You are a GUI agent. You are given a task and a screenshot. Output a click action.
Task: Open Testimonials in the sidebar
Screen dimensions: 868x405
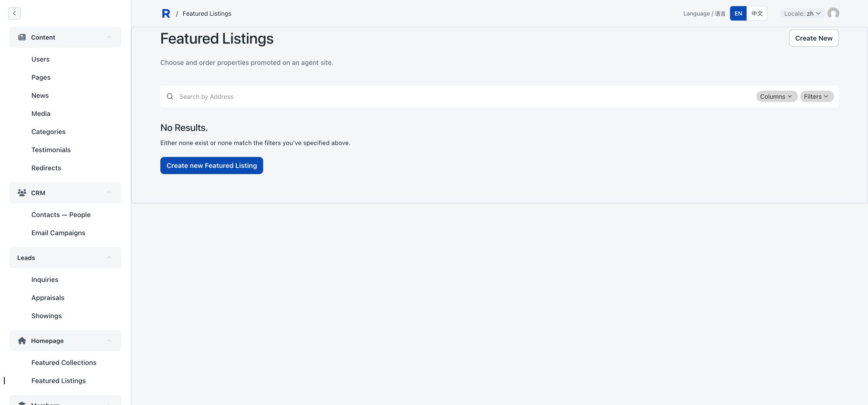coord(51,150)
